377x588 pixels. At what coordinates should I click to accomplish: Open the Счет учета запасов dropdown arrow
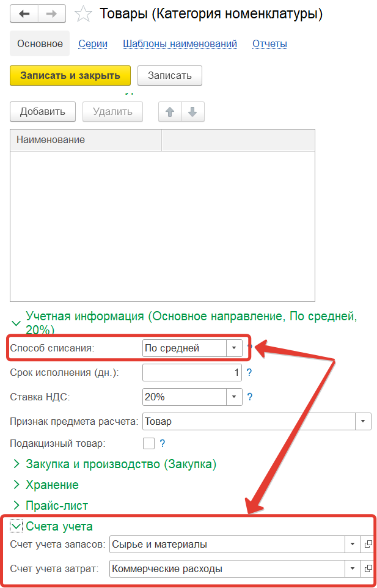(x=353, y=544)
